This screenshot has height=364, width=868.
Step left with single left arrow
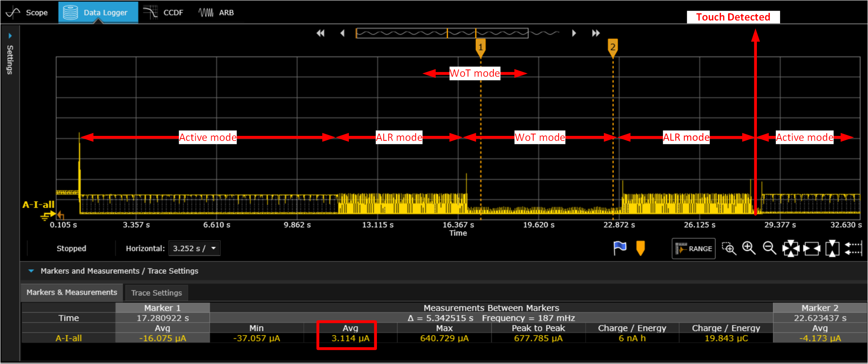[342, 33]
